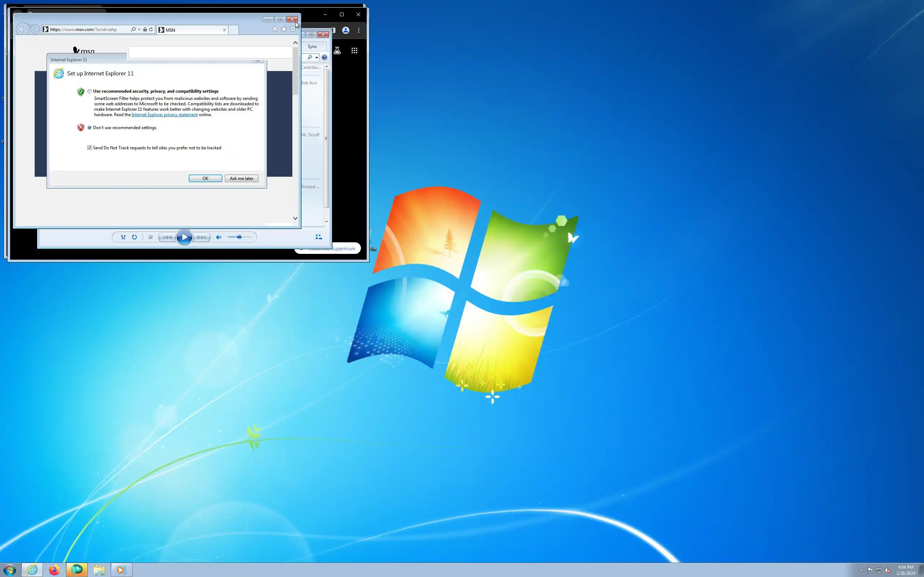Screen dimensions: 924x577
Task: Adjust the Media Player volume slider
Action: point(239,237)
